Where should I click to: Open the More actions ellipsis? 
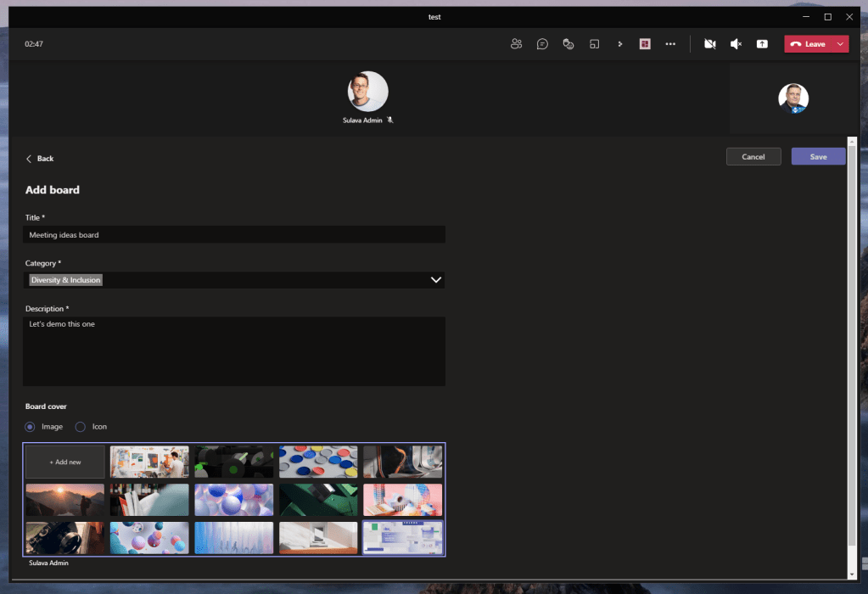[670, 44]
